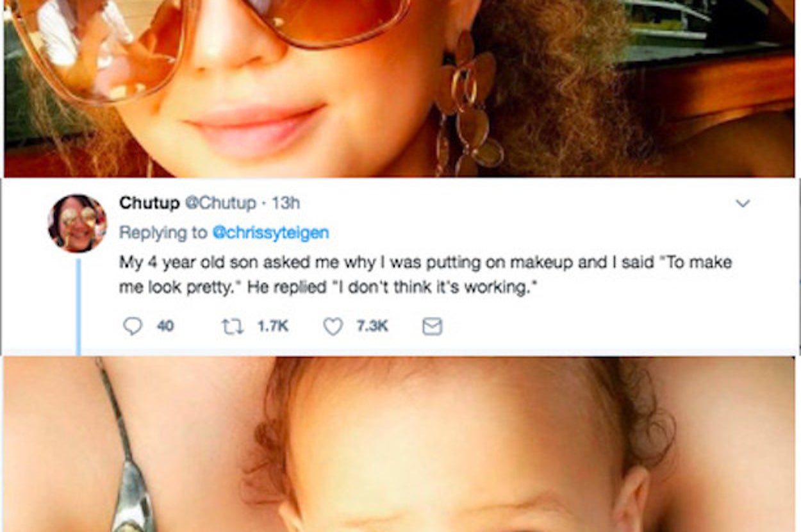801x532 pixels.
Task: Open the Chutup profile avatar
Action: click(77, 223)
